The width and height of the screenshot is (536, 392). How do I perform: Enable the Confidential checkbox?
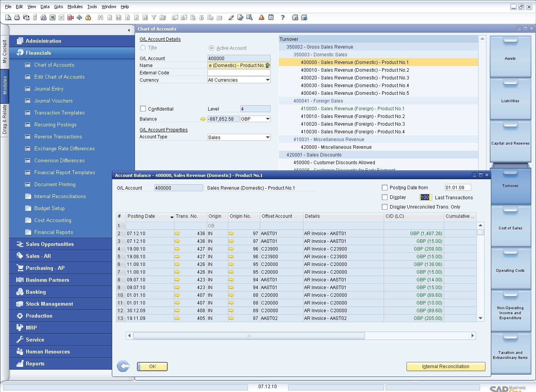(x=143, y=108)
